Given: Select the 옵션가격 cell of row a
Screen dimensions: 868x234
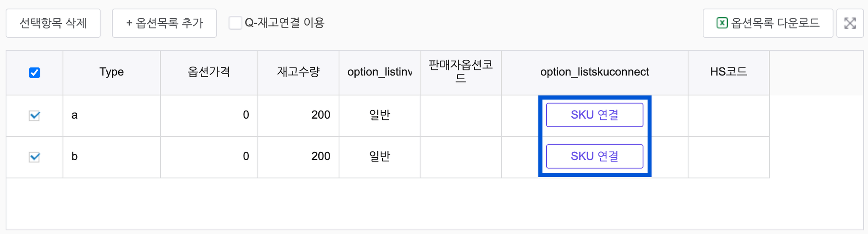Looking at the screenshot, I should click(x=209, y=115).
